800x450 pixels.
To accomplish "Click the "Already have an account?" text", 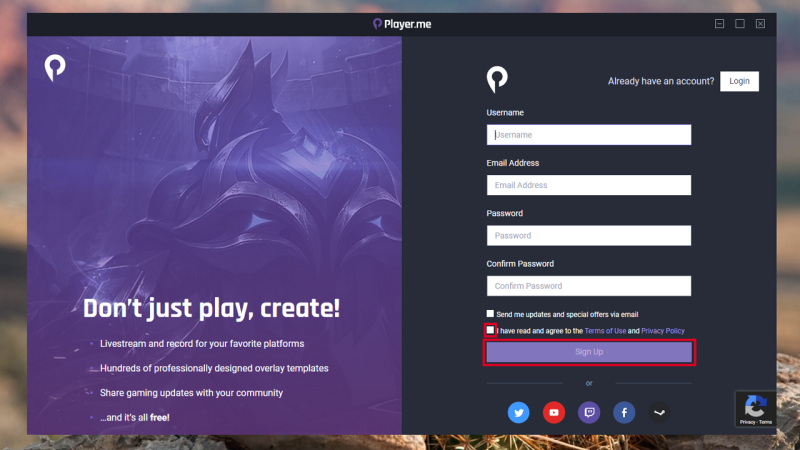I will (x=661, y=81).
